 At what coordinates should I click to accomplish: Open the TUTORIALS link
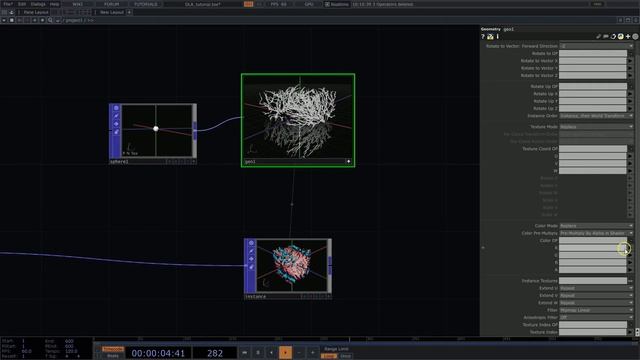click(146, 4)
